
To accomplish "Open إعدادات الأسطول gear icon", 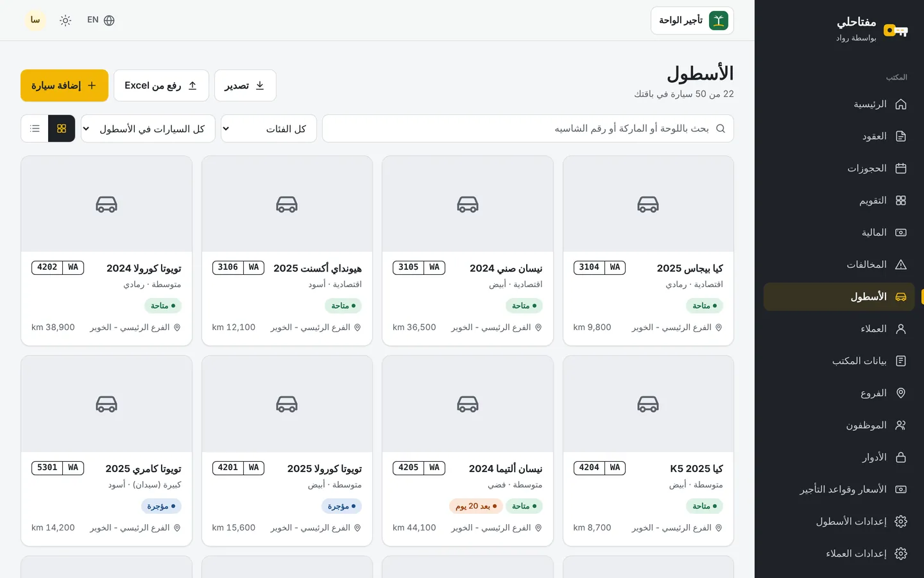I will [901, 521].
